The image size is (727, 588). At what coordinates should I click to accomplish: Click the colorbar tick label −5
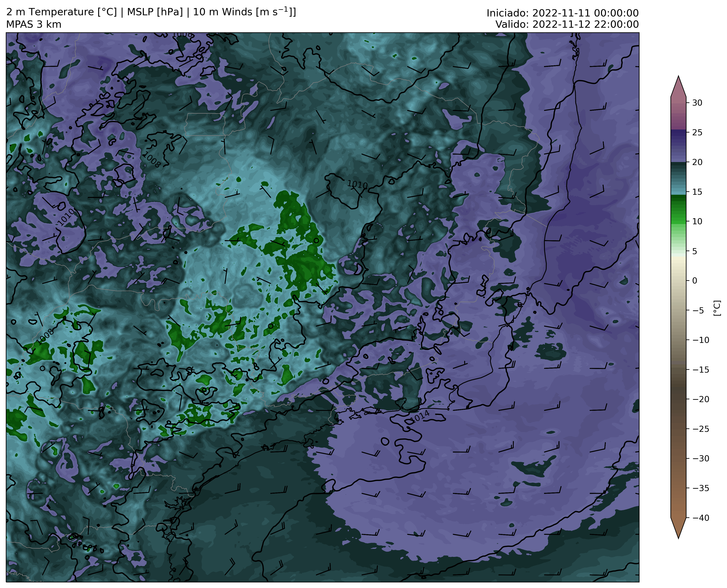point(698,310)
